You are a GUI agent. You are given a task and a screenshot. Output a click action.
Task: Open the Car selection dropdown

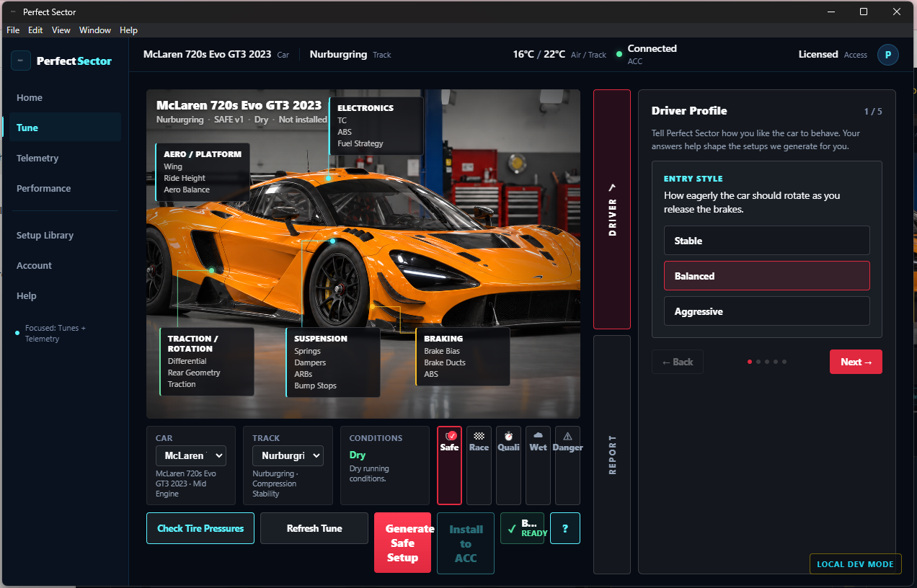pyautogui.click(x=191, y=455)
